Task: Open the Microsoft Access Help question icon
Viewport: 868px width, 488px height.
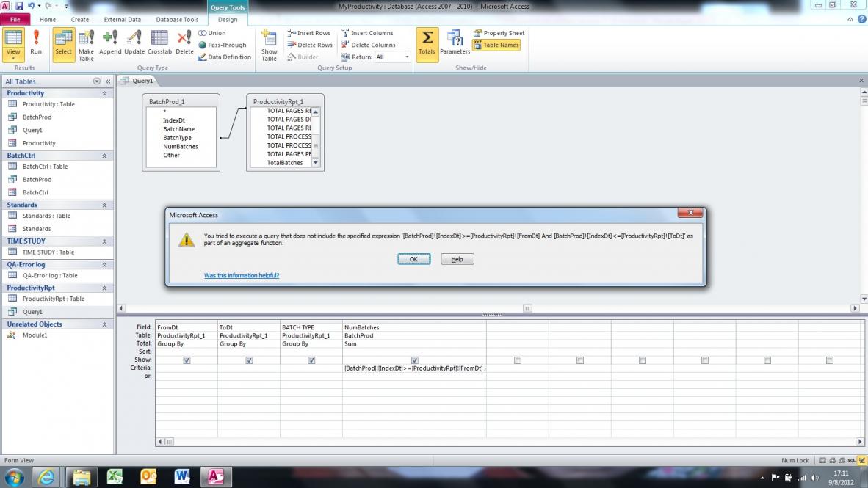Action: coord(861,19)
